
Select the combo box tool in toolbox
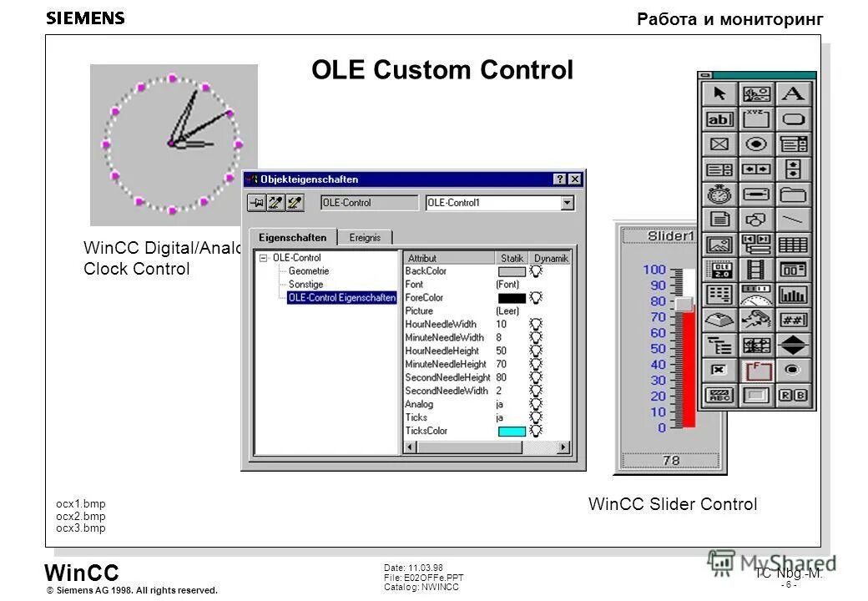click(x=793, y=144)
